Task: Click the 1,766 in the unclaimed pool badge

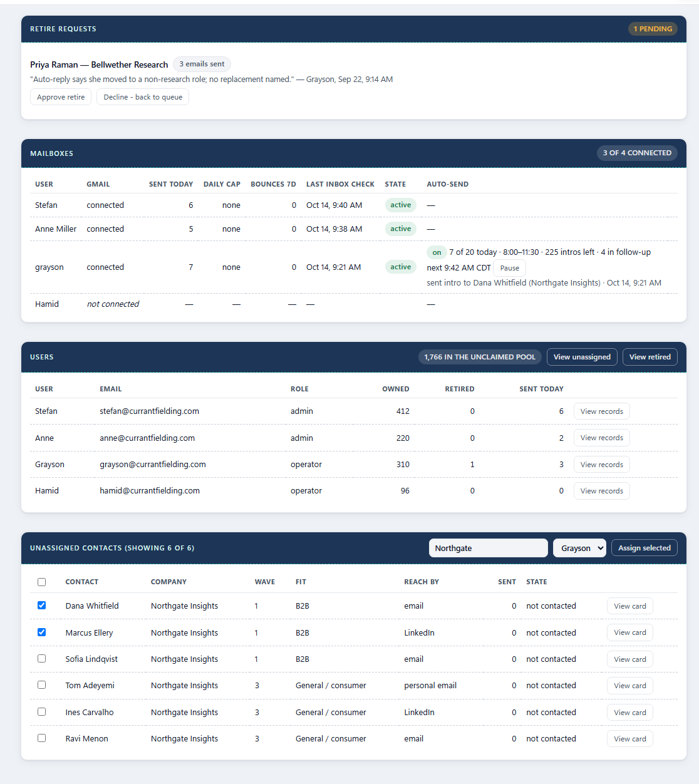Action: pos(480,357)
